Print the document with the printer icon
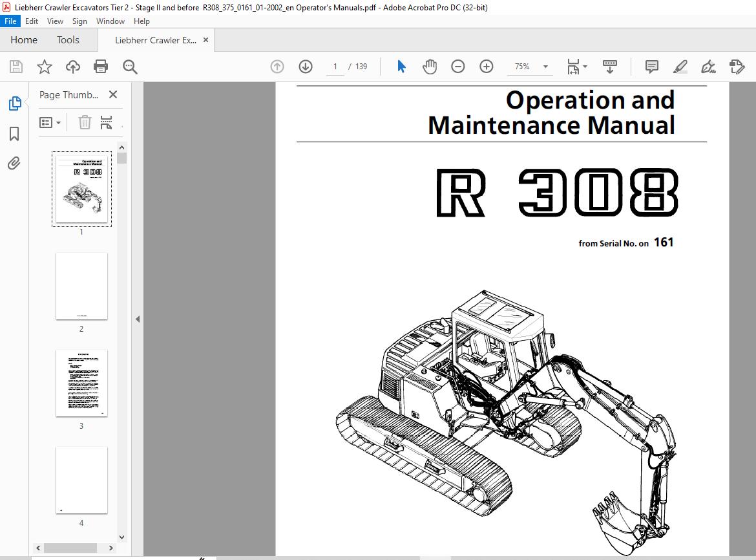The width and height of the screenshot is (756, 560). pyautogui.click(x=101, y=67)
